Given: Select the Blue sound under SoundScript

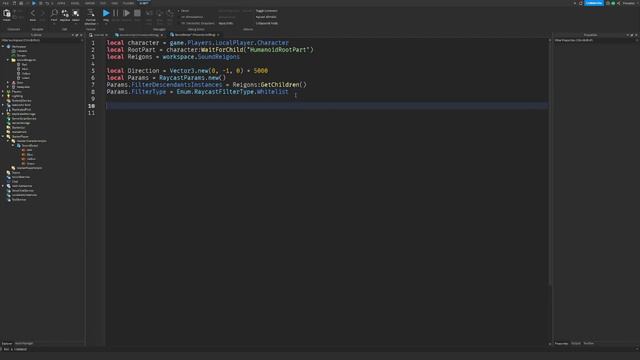Looking at the screenshot, I should pos(29,154).
